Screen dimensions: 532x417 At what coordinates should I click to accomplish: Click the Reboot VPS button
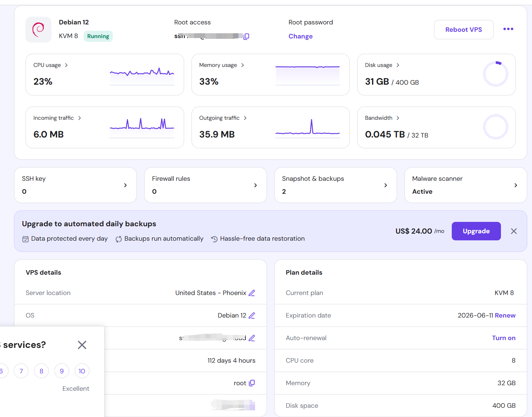click(x=463, y=30)
